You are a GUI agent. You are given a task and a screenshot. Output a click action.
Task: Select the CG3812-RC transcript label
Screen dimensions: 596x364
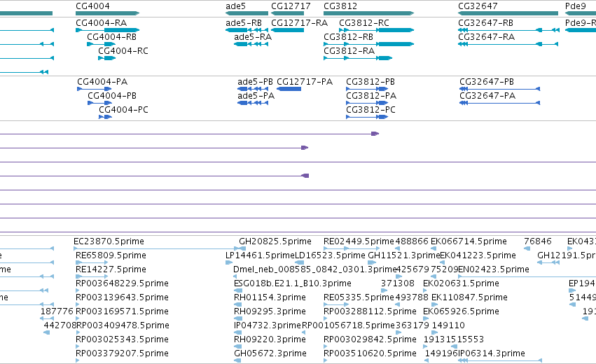363,23
